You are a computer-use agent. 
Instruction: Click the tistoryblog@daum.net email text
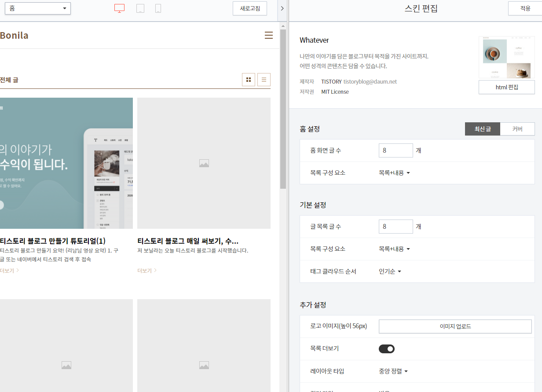coord(370,82)
